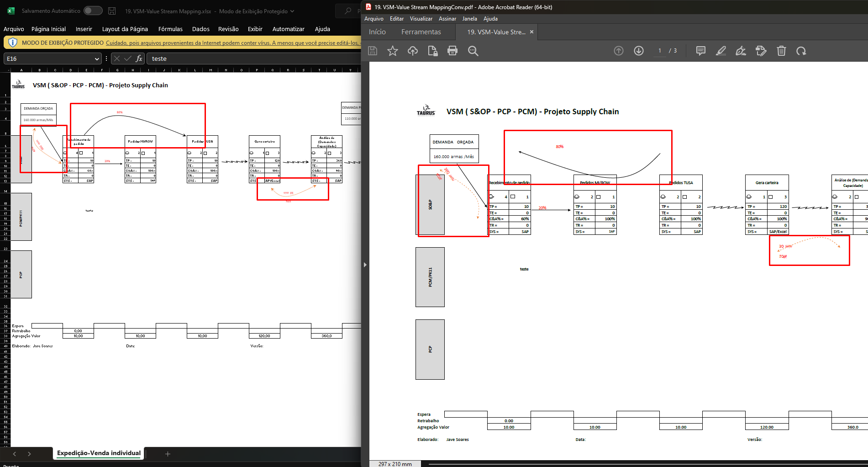Select the highlight text pen tool

coord(721,51)
